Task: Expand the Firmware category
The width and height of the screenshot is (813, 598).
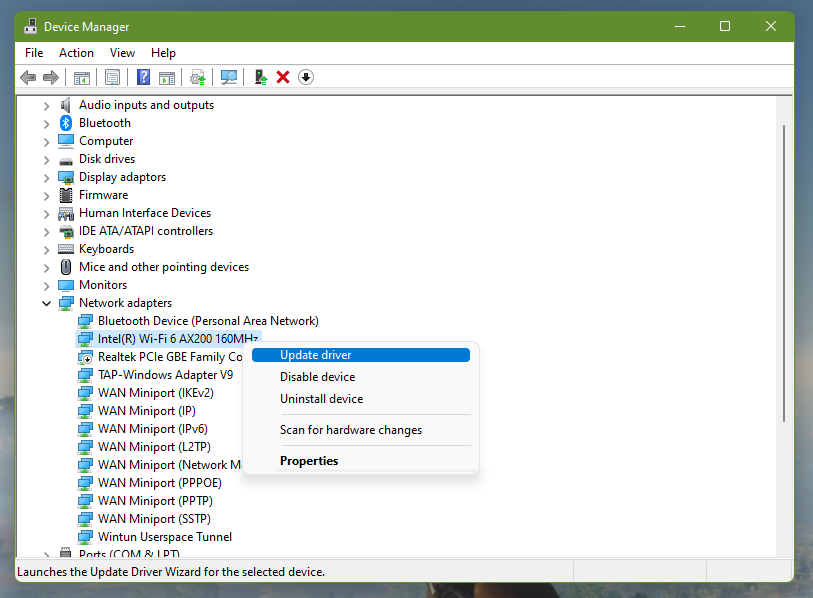Action: [47, 196]
